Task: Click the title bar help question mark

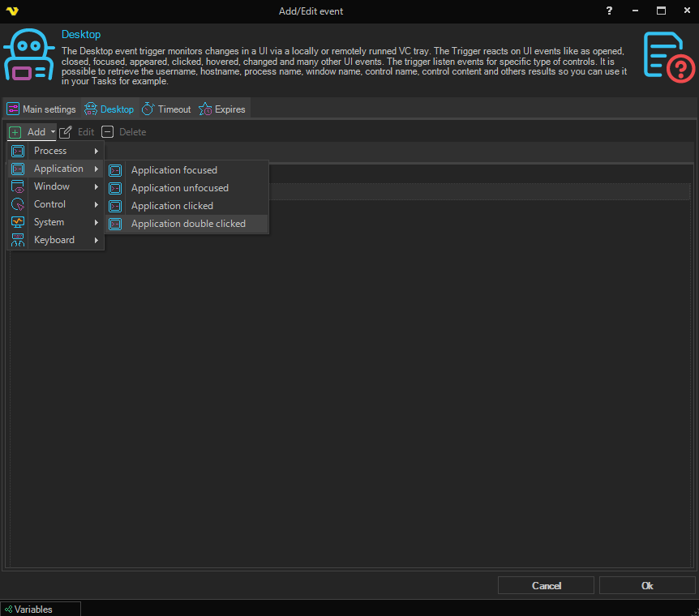Action: (610, 11)
